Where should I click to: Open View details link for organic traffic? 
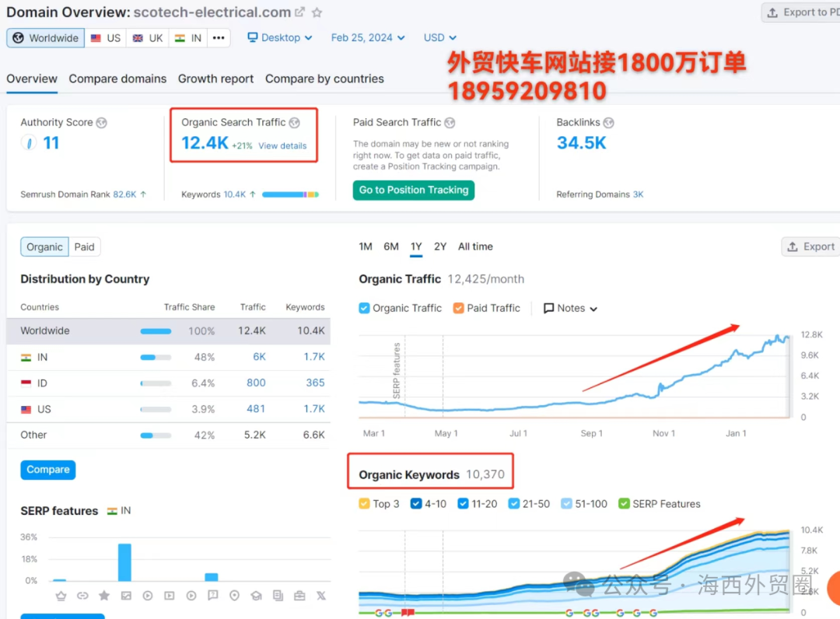(282, 145)
